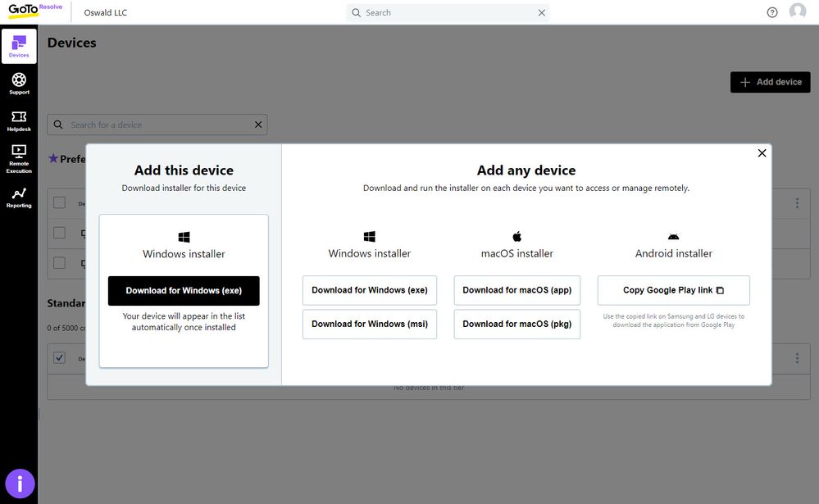Click the Oswald LLC account name

coord(106,12)
